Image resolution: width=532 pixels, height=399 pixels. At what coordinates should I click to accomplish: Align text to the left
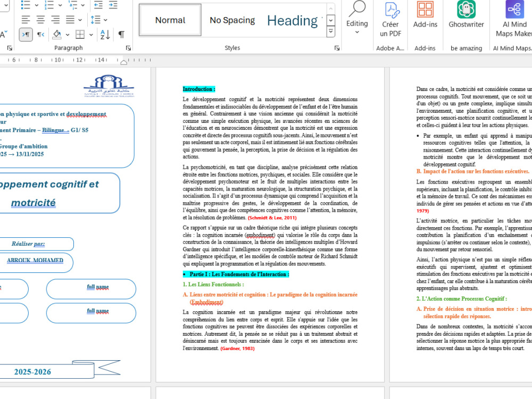click(26, 20)
